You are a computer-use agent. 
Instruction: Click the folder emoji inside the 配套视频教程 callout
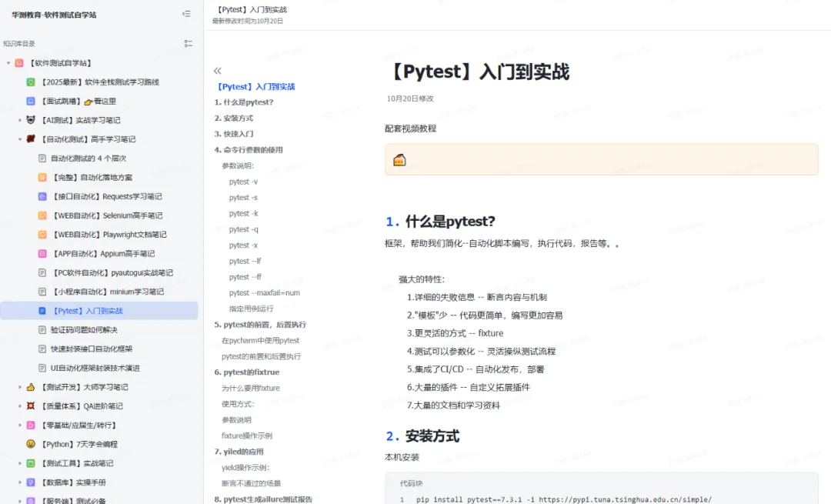(x=400, y=159)
